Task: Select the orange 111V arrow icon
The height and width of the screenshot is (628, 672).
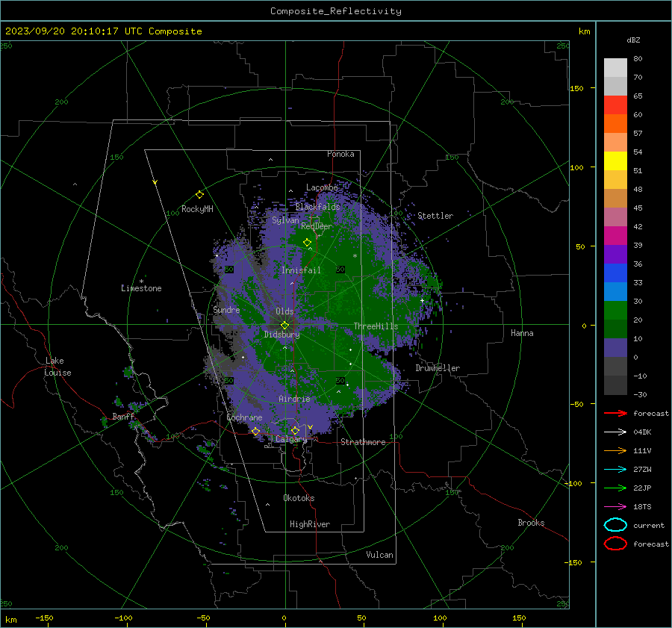Action: (x=615, y=450)
